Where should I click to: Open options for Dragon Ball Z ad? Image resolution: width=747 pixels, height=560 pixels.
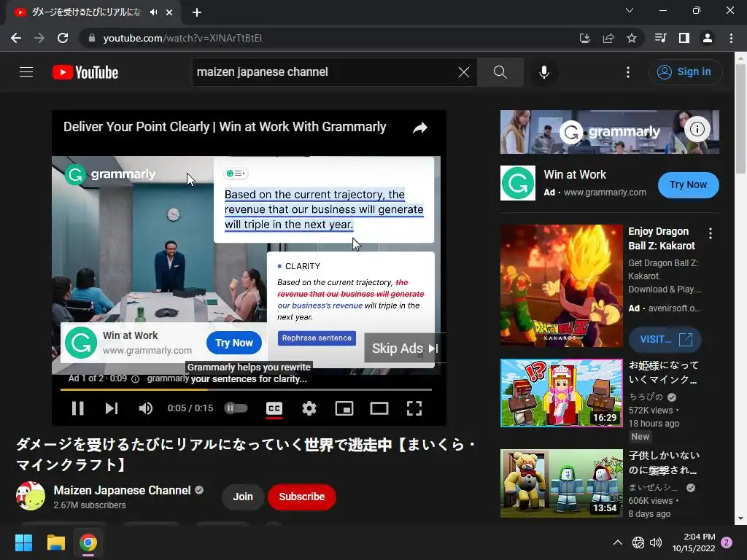(711, 233)
